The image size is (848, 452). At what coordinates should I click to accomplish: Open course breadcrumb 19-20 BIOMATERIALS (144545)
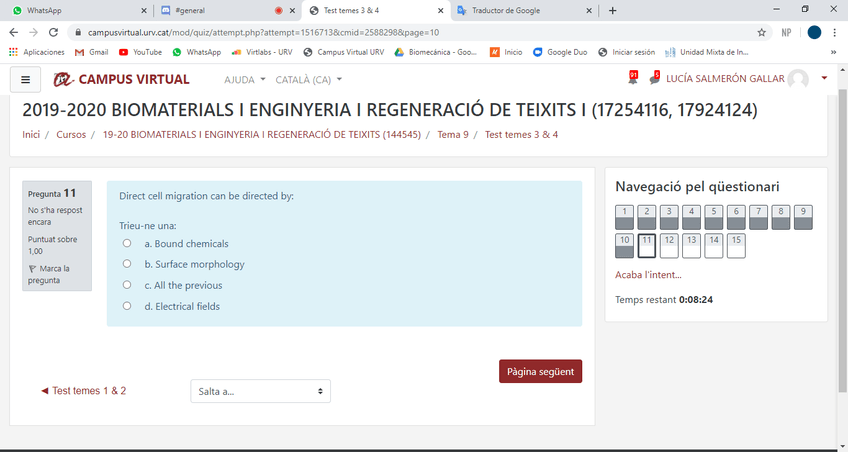[x=262, y=135]
